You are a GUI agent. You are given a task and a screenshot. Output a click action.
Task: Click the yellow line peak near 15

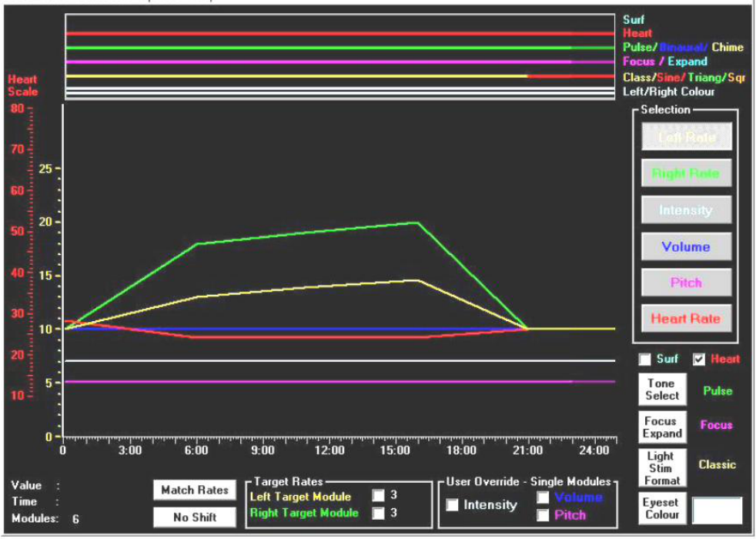[418, 280]
